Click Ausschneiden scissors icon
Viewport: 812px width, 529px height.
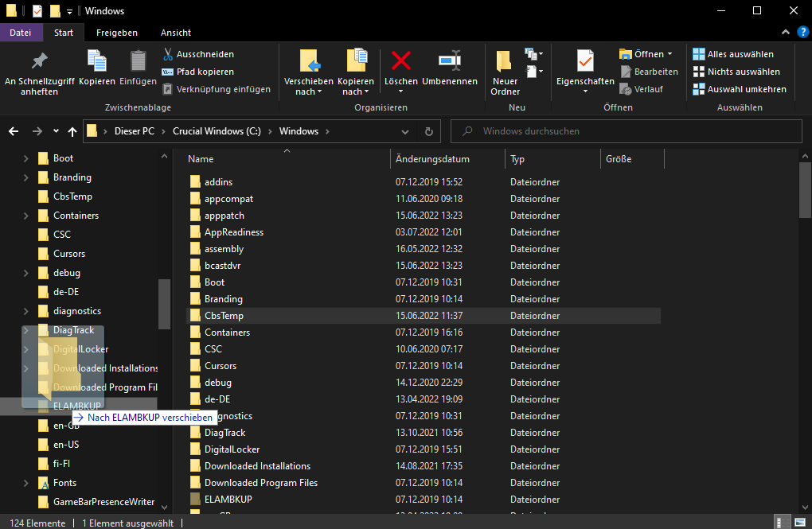168,54
